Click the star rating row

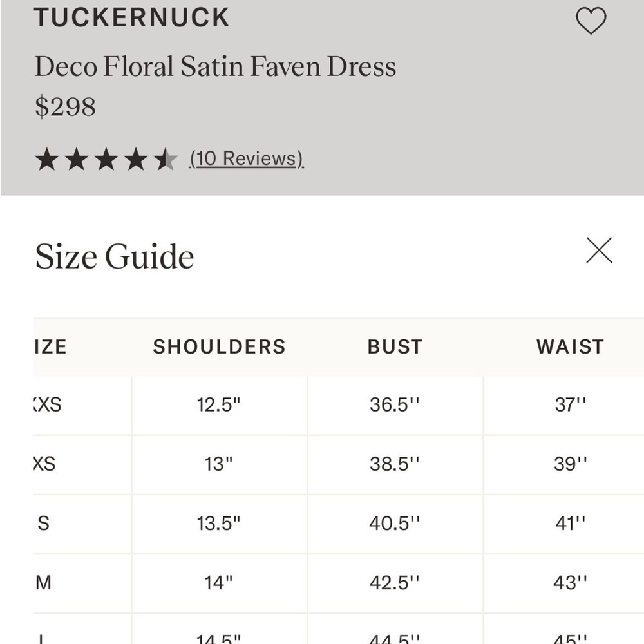(106, 159)
